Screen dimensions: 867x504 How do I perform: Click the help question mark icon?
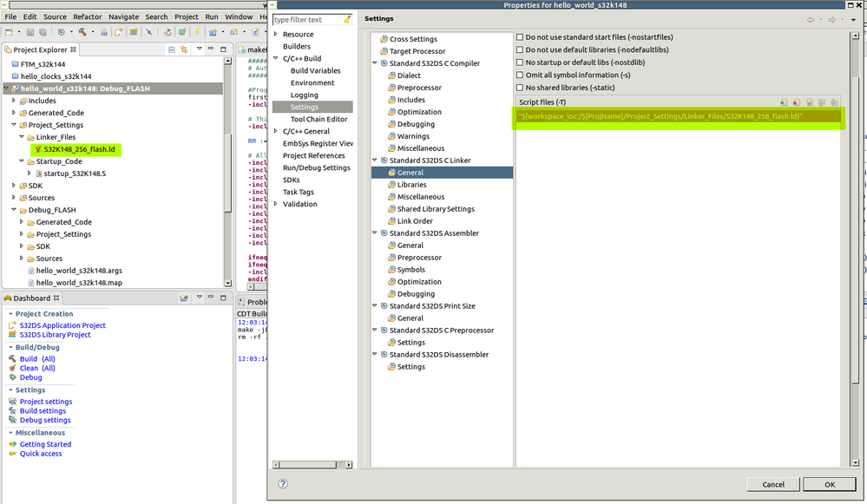[x=283, y=484]
